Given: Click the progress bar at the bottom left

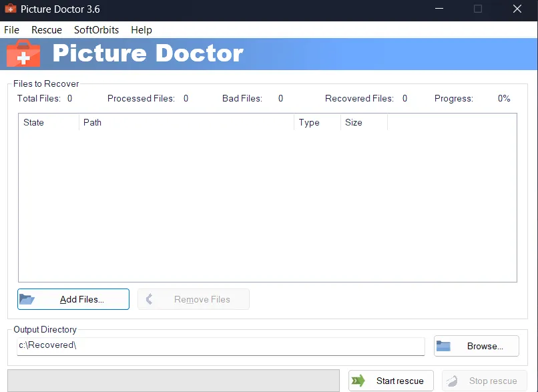Looking at the screenshot, I should pos(172,381).
